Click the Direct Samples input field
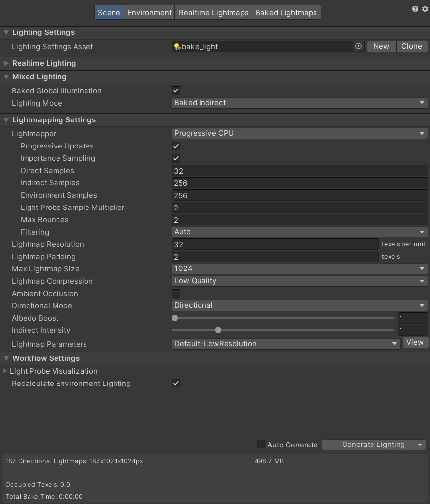 tap(300, 171)
